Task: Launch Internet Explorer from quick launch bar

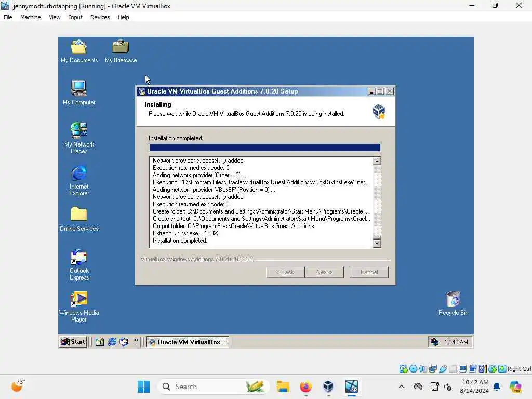Action: (x=112, y=342)
